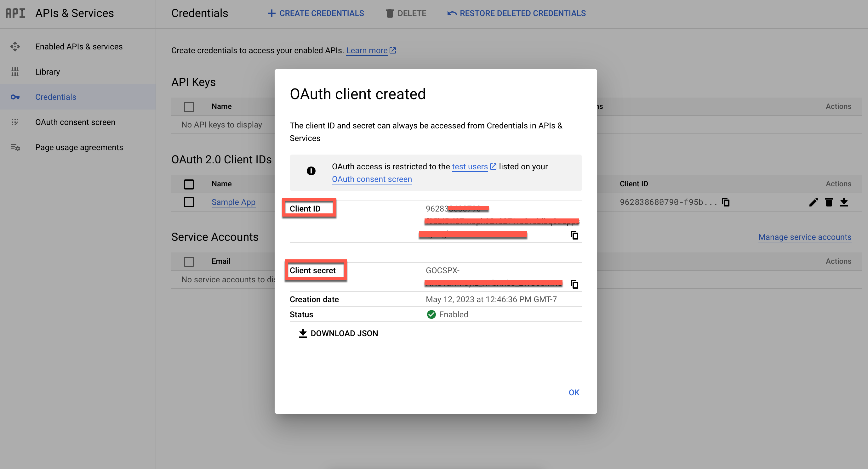Click the OAuth client created dialog title
Viewport: 868px width, 469px height.
click(x=357, y=94)
